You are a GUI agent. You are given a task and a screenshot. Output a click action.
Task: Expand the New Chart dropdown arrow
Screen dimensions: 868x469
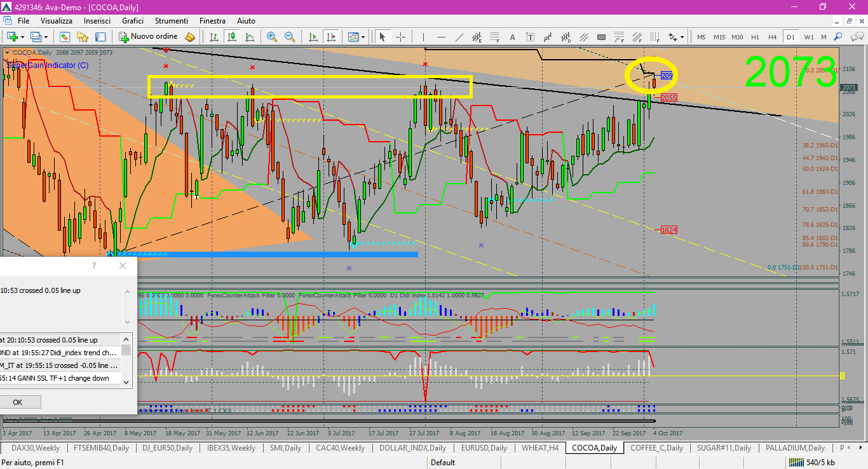tap(22, 37)
